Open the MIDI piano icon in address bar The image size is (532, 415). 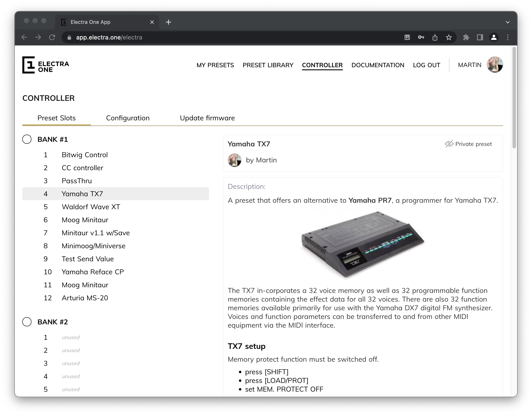(x=407, y=37)
